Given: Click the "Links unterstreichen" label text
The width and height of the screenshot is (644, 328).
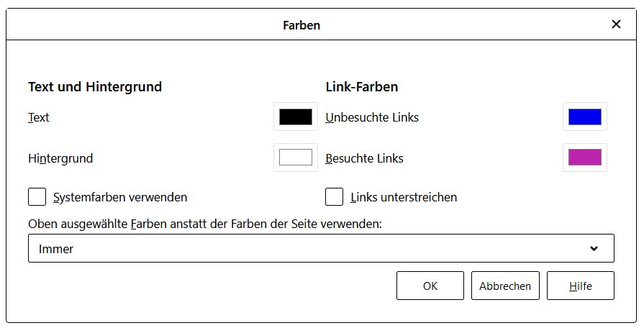Looking at the screenshot, I should tap(404, 197).
